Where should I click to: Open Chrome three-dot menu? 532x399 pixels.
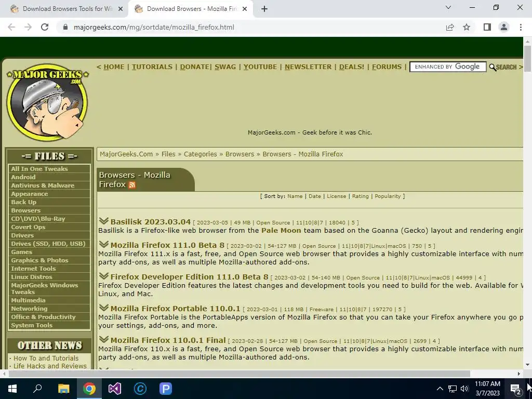(521, 27)
